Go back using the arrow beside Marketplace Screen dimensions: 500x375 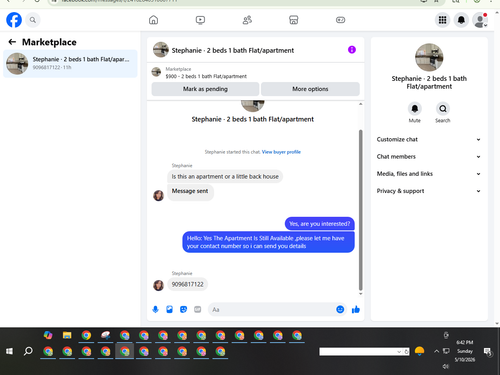click(12, 42)
